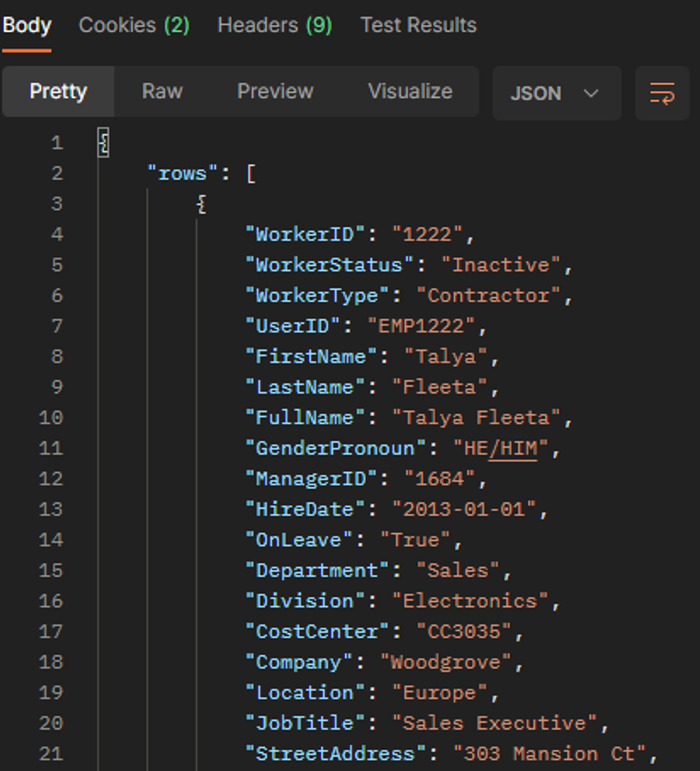Click the "Electronics" value
Viewport: 700px width, 771px height.
pos(470,601)
